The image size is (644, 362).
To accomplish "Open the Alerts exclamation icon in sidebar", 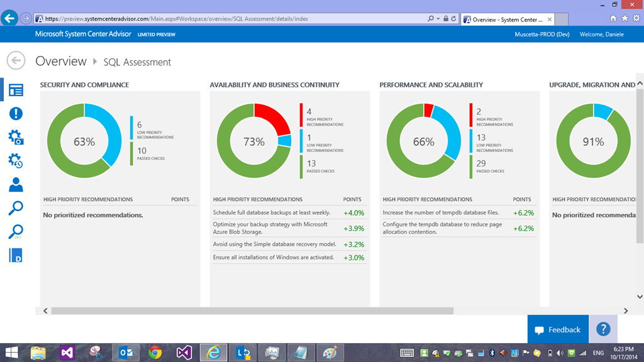I will point(16,114).
